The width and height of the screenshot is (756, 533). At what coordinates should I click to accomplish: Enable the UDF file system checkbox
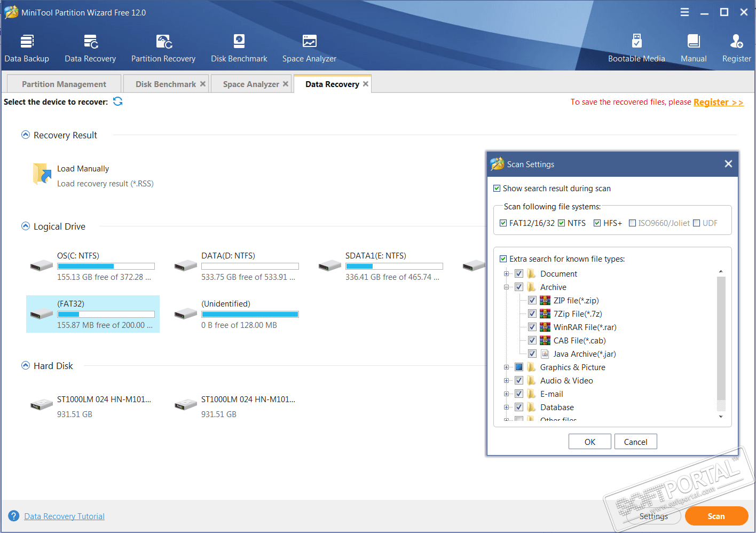[697, 223]
